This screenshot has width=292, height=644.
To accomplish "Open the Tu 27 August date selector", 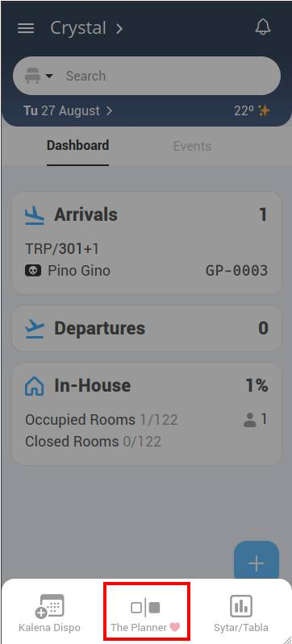I will pos(68,111).
